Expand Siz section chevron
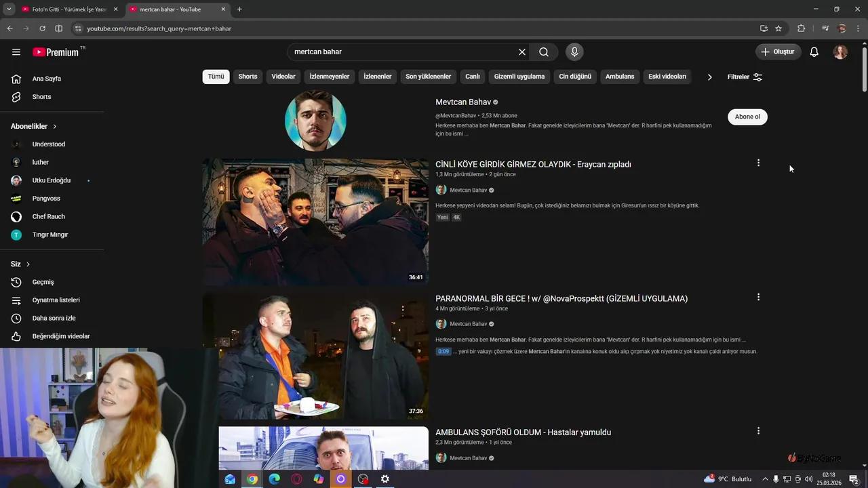The width and height of the screenshot is (868, 488). (x=28, y=264)
